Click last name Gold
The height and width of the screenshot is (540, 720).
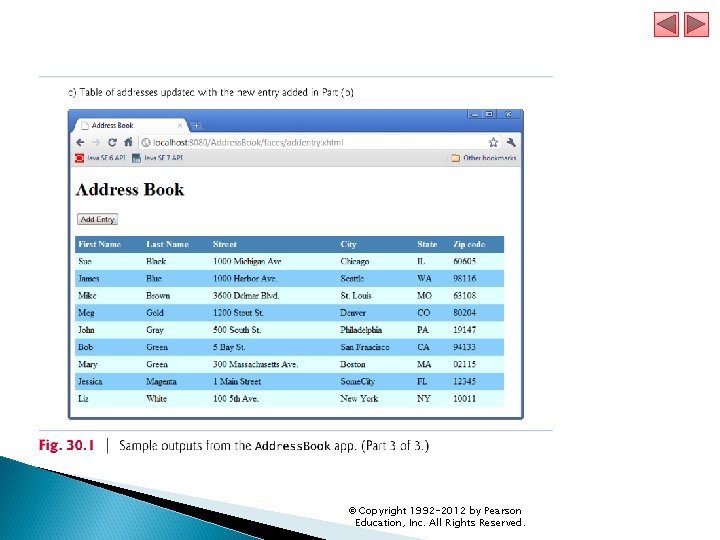[x=155, y=313]
